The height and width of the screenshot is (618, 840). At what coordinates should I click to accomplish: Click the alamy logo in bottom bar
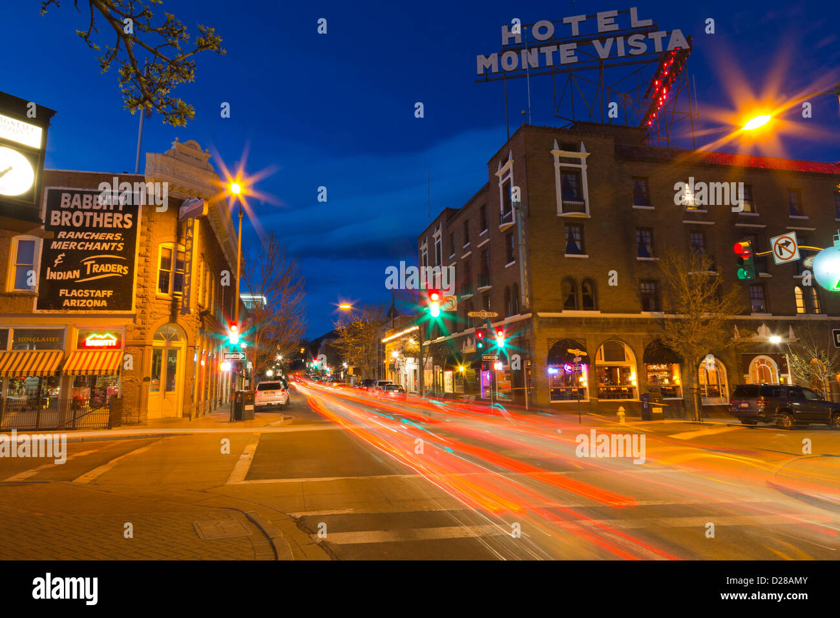(x=65, y=589)
